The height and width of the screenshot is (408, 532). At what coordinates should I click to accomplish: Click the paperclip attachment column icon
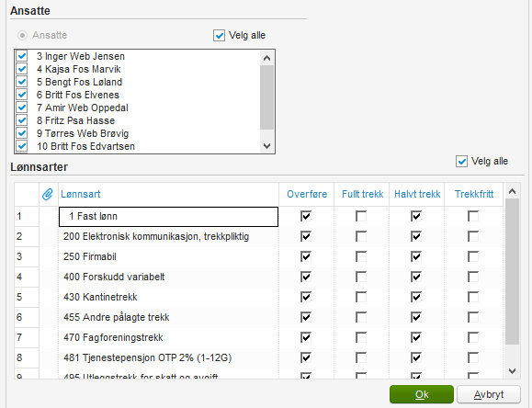[48, 194]
